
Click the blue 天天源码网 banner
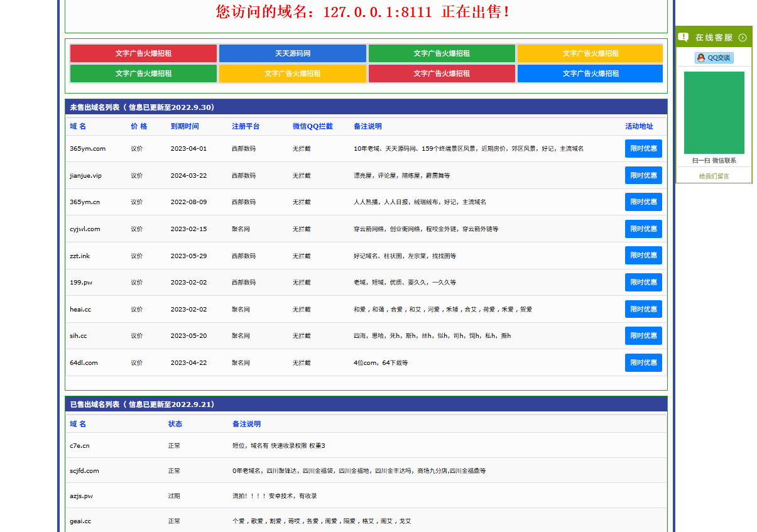point(293,53)
